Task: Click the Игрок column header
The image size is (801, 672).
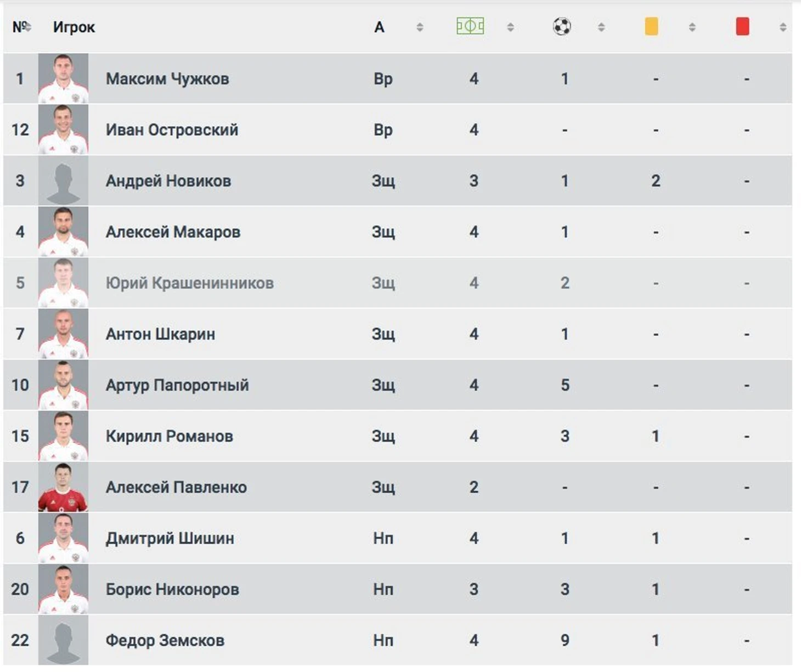Action: coord(74,27)
